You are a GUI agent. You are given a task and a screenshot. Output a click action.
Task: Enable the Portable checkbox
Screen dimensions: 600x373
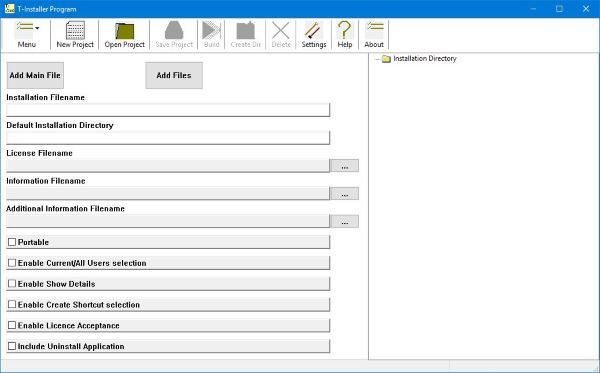(12, 242)
